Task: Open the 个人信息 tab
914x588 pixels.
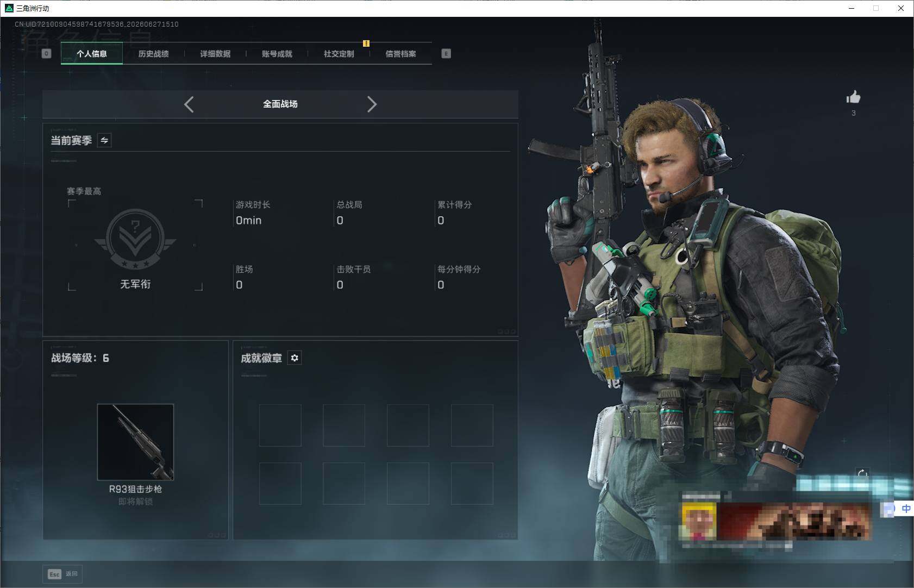Action: (x=91, y=53)
